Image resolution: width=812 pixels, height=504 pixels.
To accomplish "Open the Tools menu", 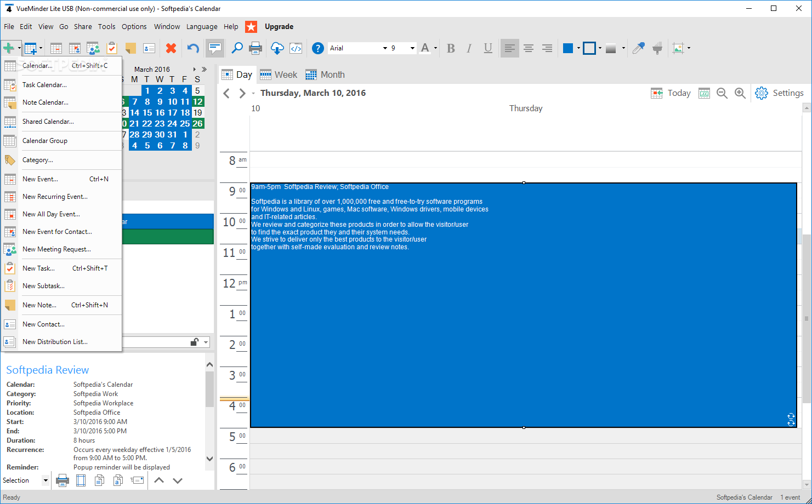I will point(107,26).
